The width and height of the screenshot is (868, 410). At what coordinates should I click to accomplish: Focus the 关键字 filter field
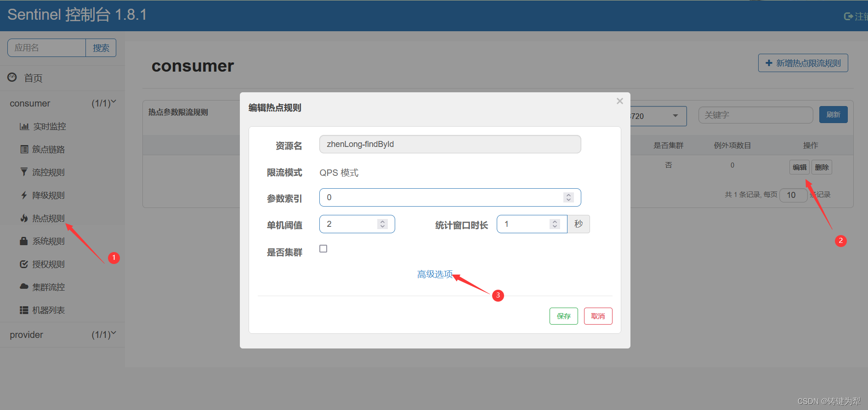click(x=755, y=115)
